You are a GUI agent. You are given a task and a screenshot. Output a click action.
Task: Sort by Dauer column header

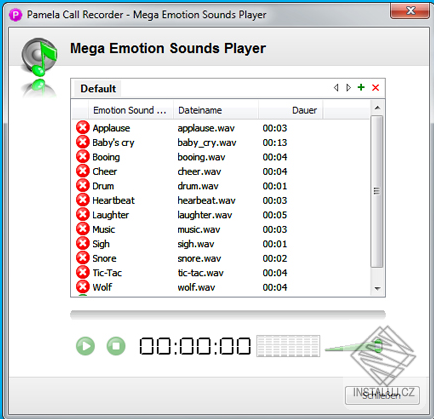pyautogui.click(x=290, y=110)
